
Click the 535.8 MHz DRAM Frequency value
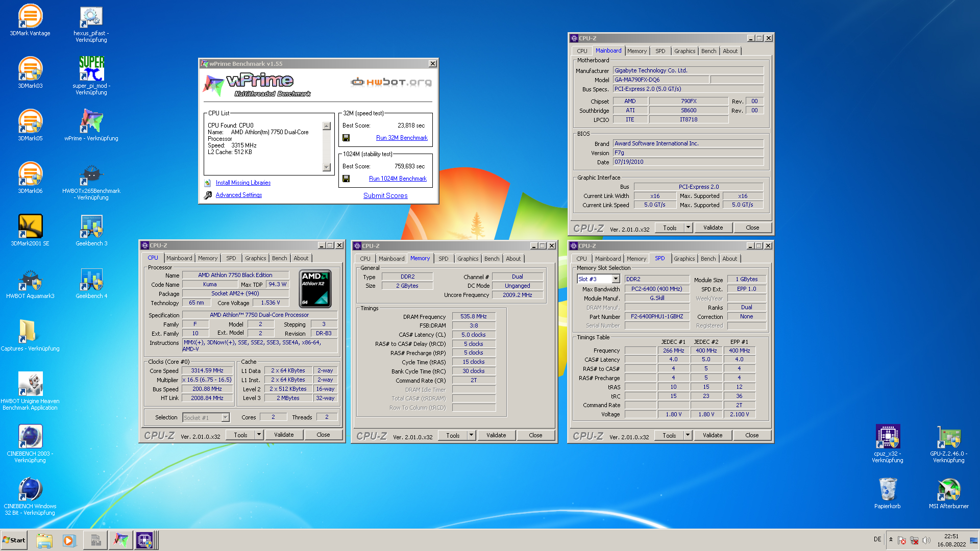click(x=474, y=316)
